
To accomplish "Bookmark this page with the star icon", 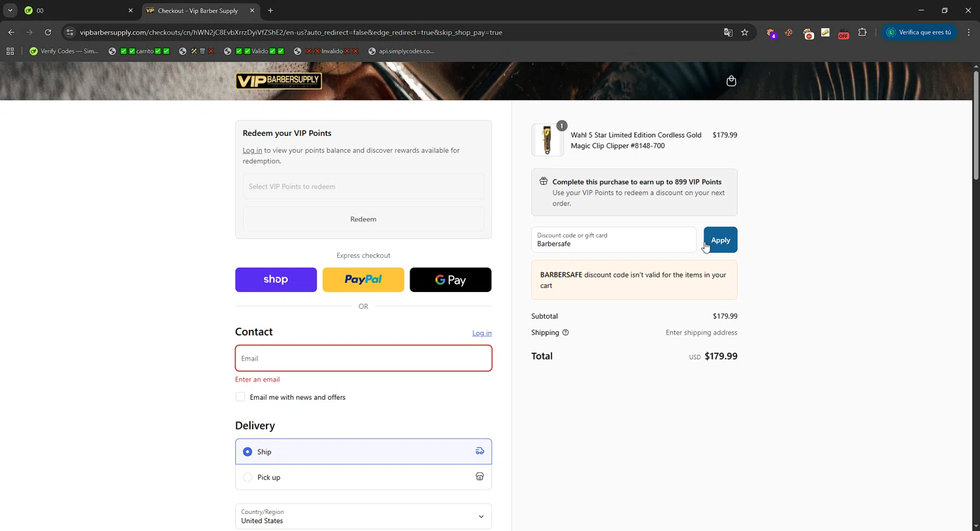I will tap(745, 32).
